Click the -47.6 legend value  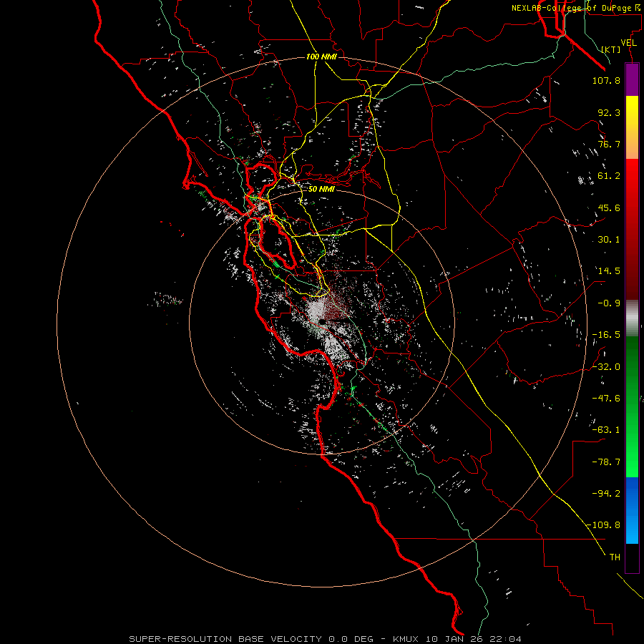pos(606,399)
